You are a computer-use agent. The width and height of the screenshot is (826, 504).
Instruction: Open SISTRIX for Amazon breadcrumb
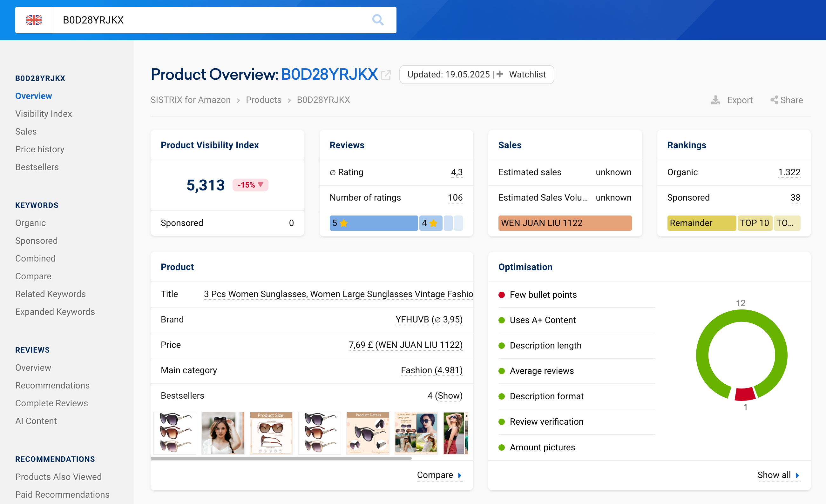click(x=190, y=100)
